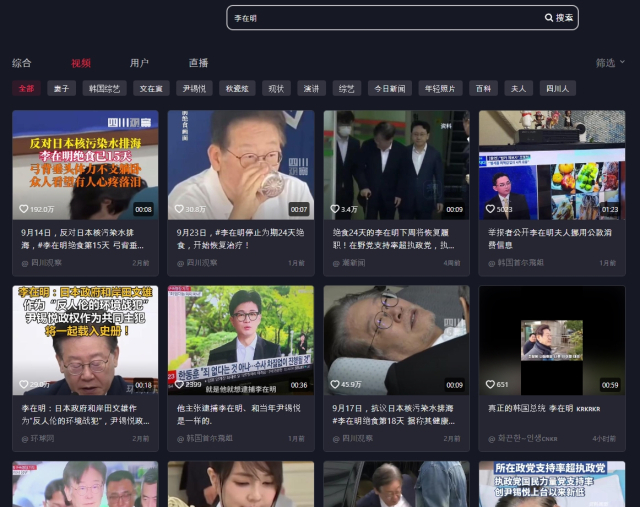640x507 pixels.
Task: Like the video with 3.4万 hearts
Action: coord(335,209)
